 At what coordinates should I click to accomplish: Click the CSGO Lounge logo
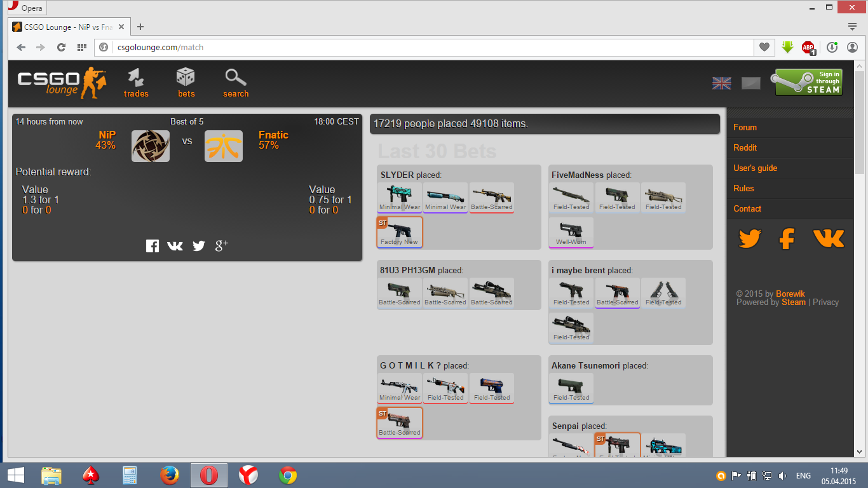(x=62, y=83)
